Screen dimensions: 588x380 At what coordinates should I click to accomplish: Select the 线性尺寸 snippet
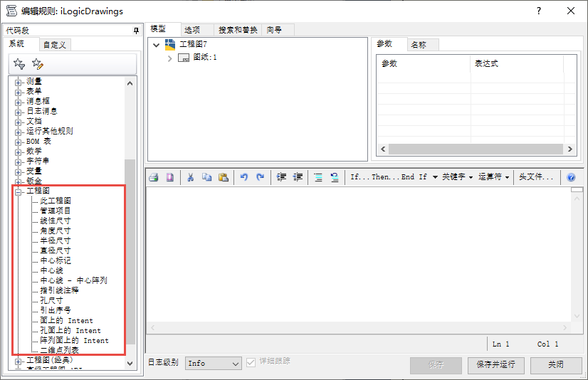56,221
